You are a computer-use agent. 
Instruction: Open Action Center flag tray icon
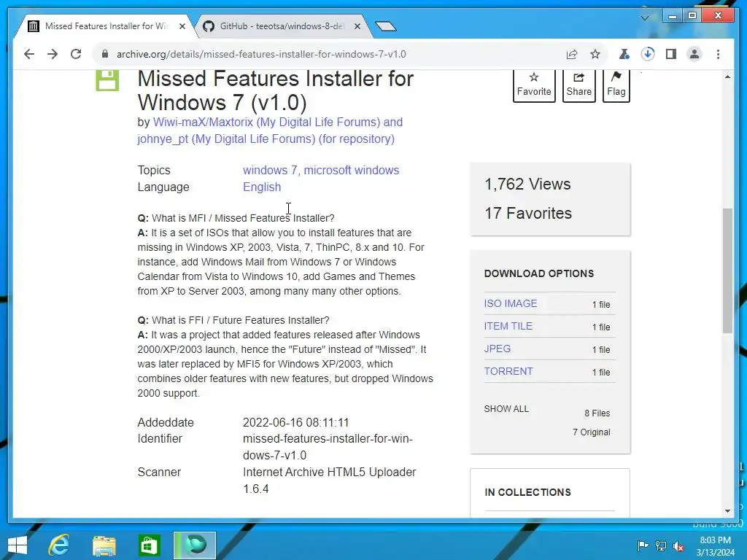643,545
